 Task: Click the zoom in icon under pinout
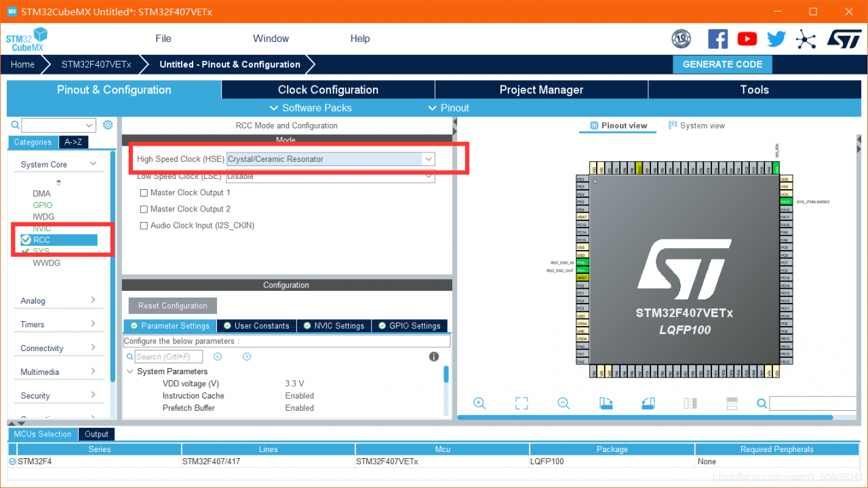tap(479, 403)
